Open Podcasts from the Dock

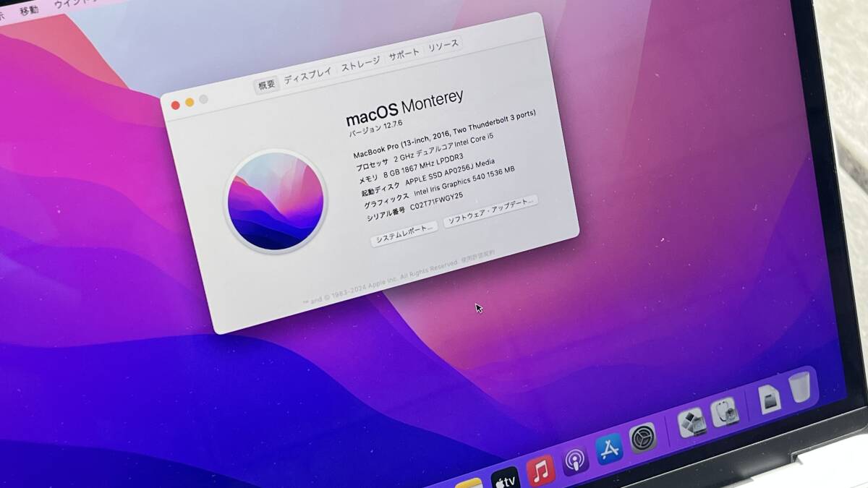coord(576,461)
